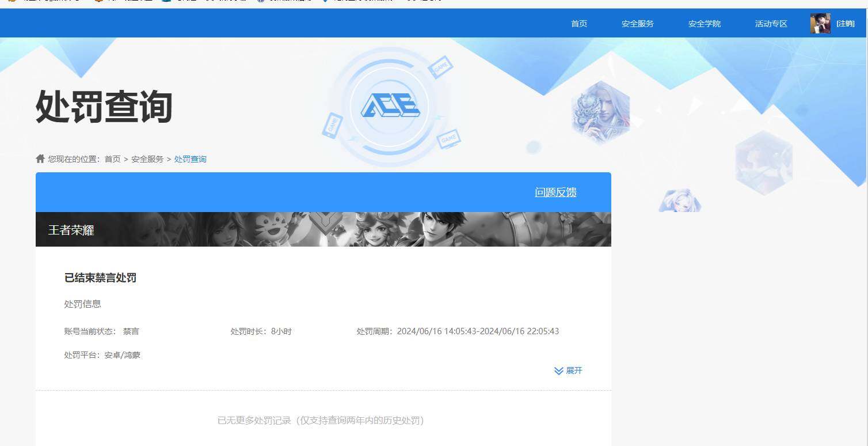The width and height of the screenshot is (868, 446).
Task: Go to 活动专区 section
Action: click(770, 24)
